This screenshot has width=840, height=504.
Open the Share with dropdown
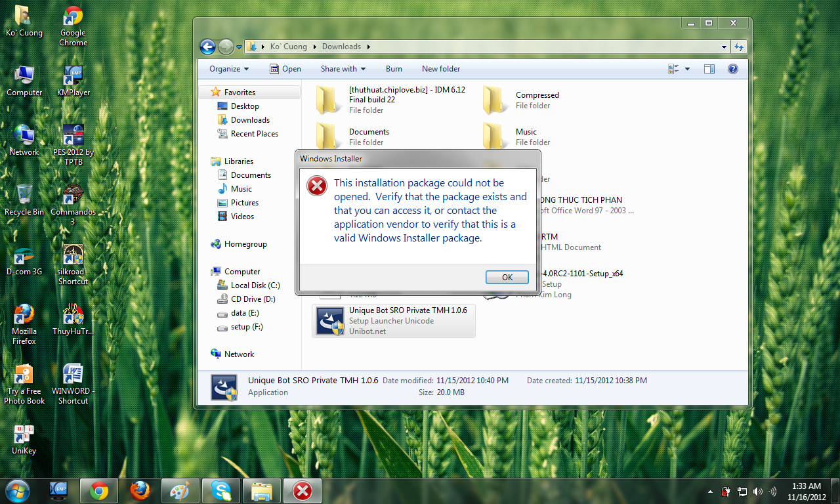coord(343,69)
